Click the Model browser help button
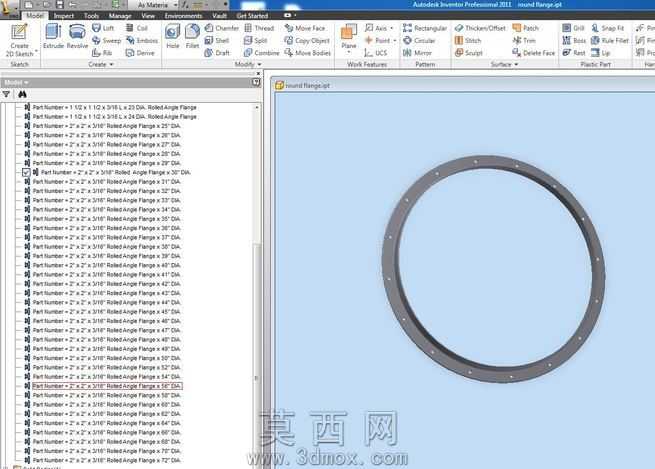Image resolution: width=655 pixels, height=469 pixels. point(256,82)
